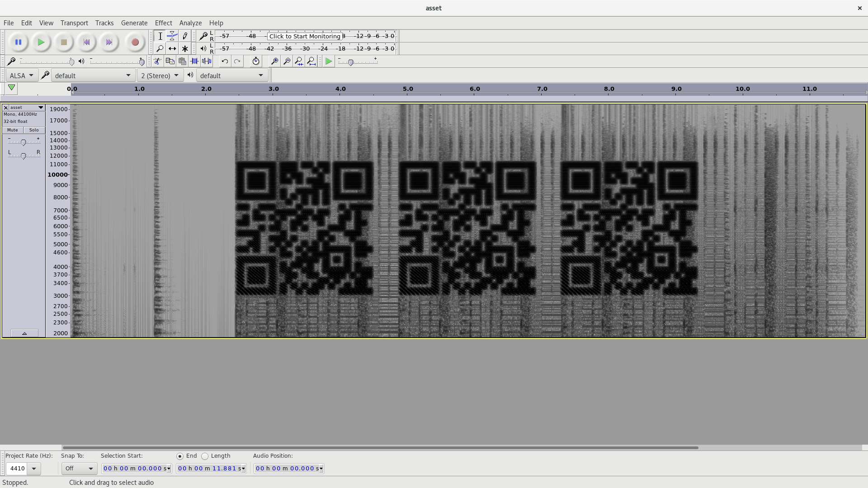Click the recording meter microphone icon
Screen dimensions: 868x488
point(203,36)
